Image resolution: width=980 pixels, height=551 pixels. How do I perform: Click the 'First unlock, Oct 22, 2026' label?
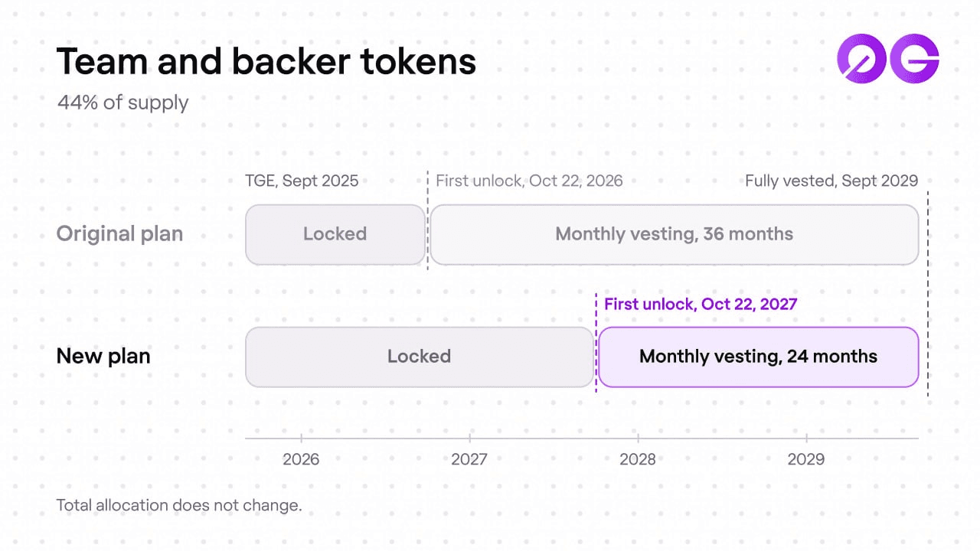pyautogui.click(x=529, y=181)
